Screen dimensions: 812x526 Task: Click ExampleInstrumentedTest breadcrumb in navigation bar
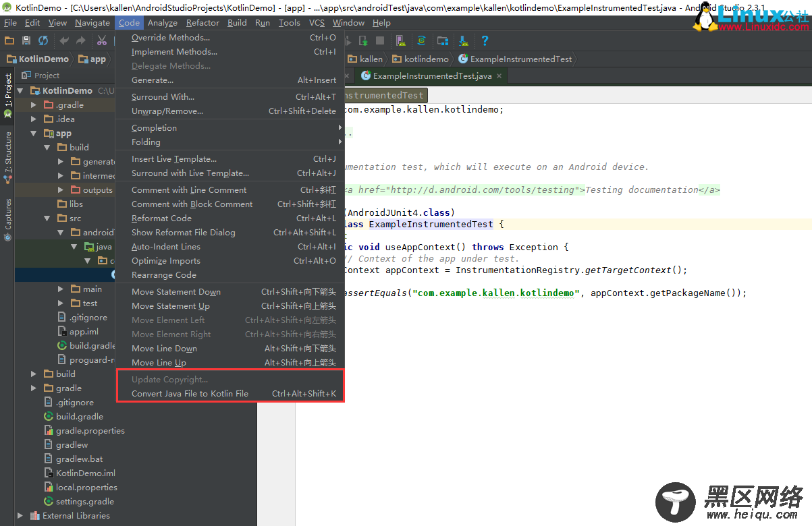click(x=515, y=59)
